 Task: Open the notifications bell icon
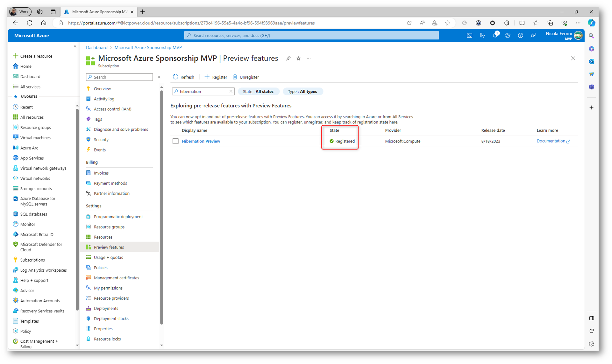click(495, 35)
